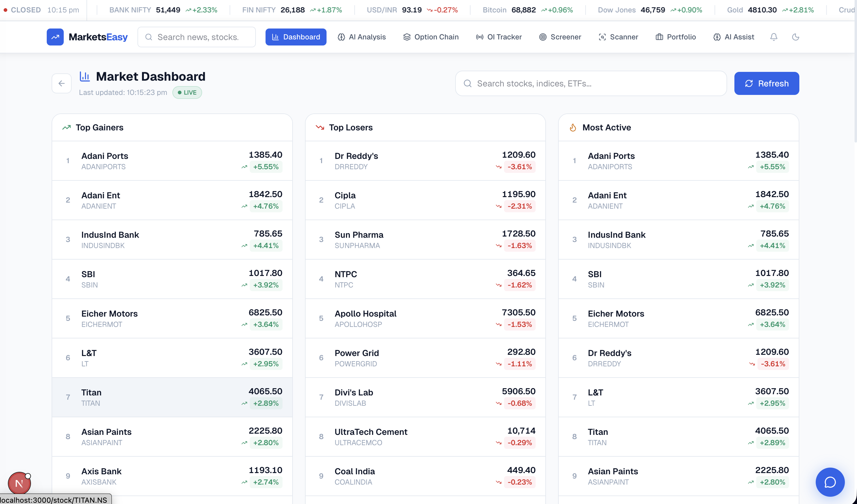Open the Scanner tab
857x504 pixels.
pos(618,37)
